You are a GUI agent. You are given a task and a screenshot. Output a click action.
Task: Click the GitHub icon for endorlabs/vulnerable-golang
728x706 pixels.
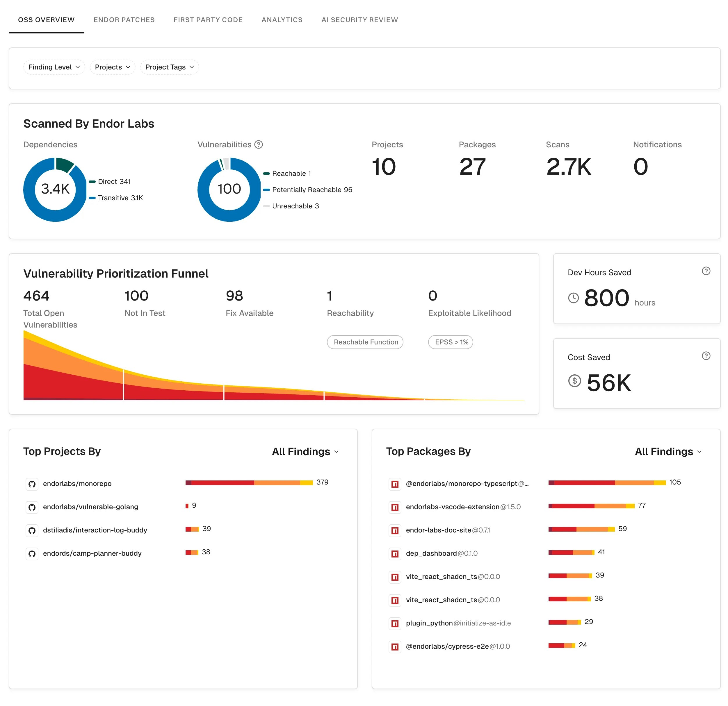pos(32,507)
